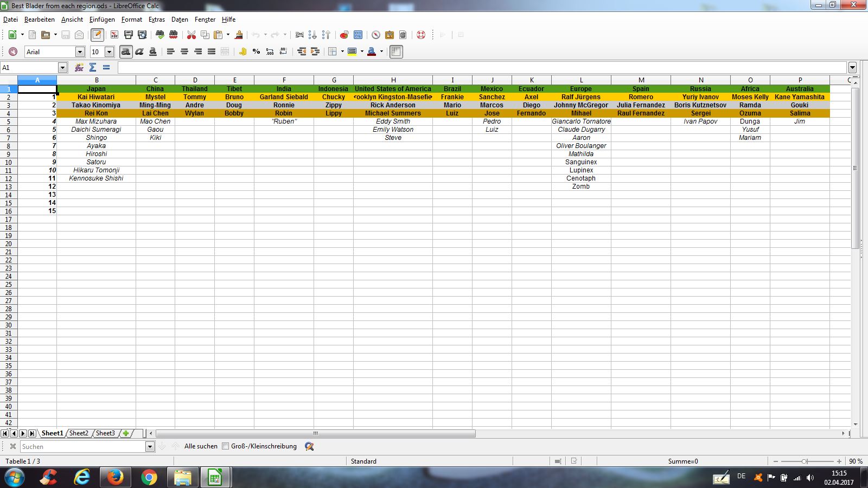868x488 pixels.
Task: Sort the data in ascending order
Action: pos(312,35)
